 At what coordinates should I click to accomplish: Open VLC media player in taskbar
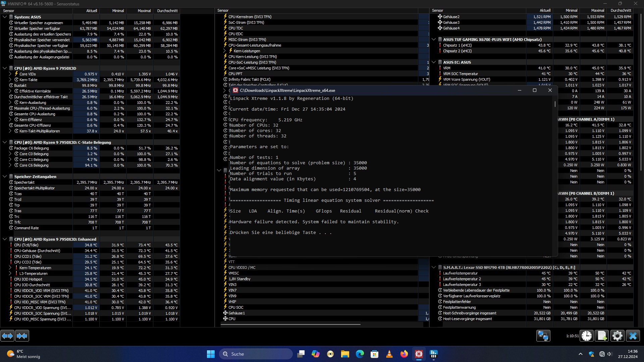[x=389, y=354]
